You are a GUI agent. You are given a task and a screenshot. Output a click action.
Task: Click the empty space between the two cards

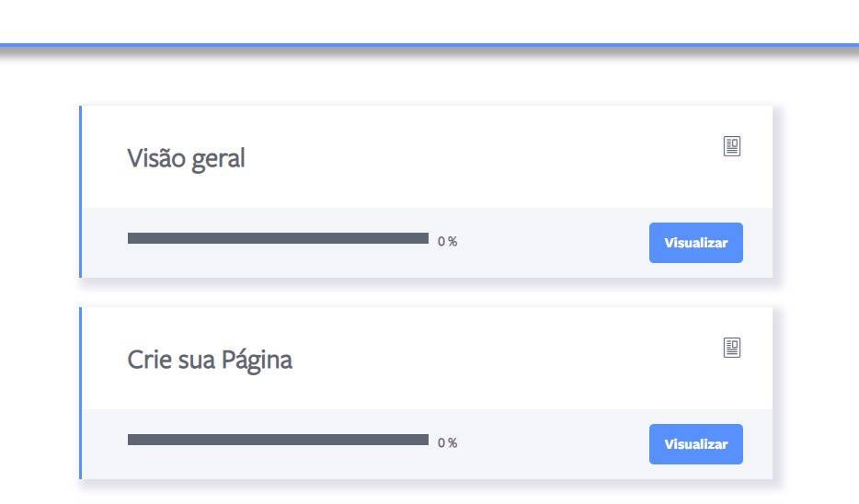click(429, 292)
